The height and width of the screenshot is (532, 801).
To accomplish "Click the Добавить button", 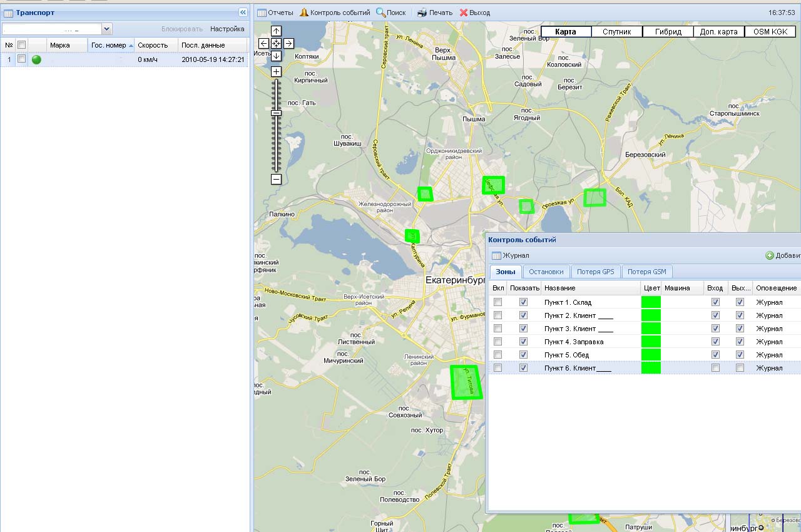I will (783, 255).
